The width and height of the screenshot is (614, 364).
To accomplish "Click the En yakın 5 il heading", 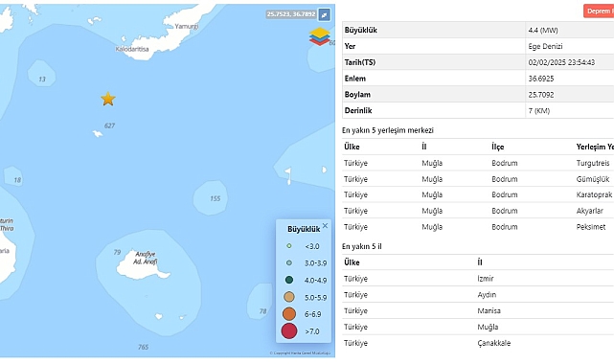I will point(361,246).
